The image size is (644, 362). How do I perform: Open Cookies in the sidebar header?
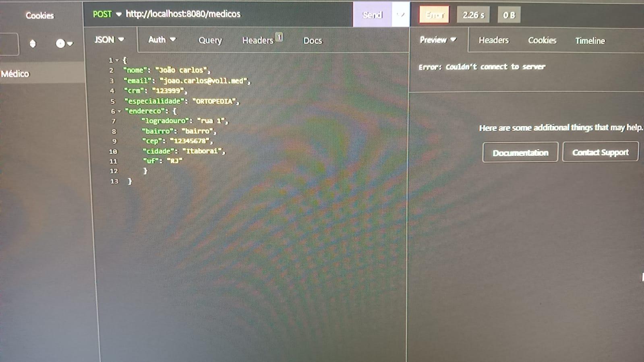[39, 15]
